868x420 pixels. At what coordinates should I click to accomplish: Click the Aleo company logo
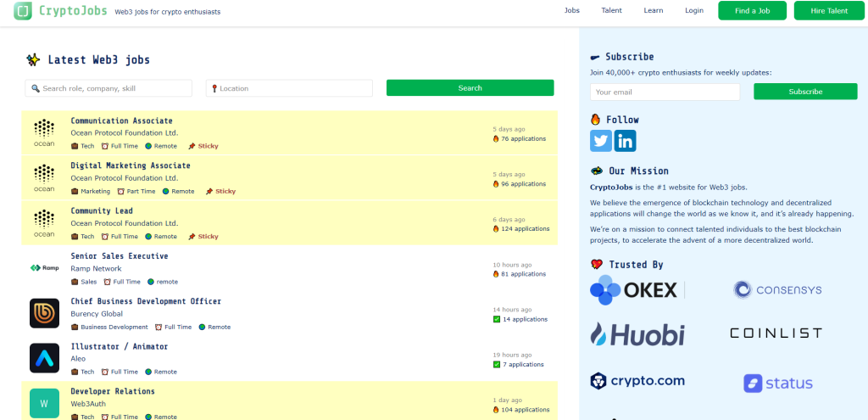coord(44,358)
